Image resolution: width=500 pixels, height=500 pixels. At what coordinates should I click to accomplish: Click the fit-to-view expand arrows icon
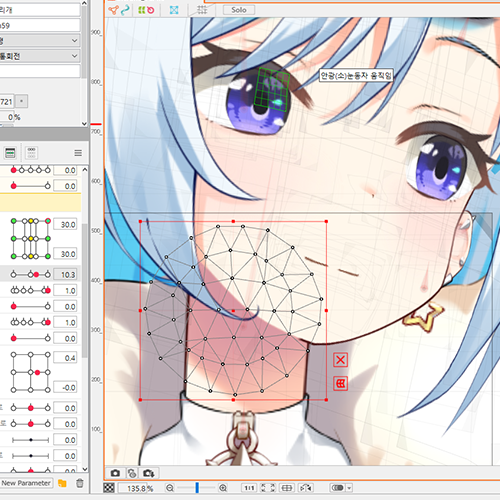268,488
